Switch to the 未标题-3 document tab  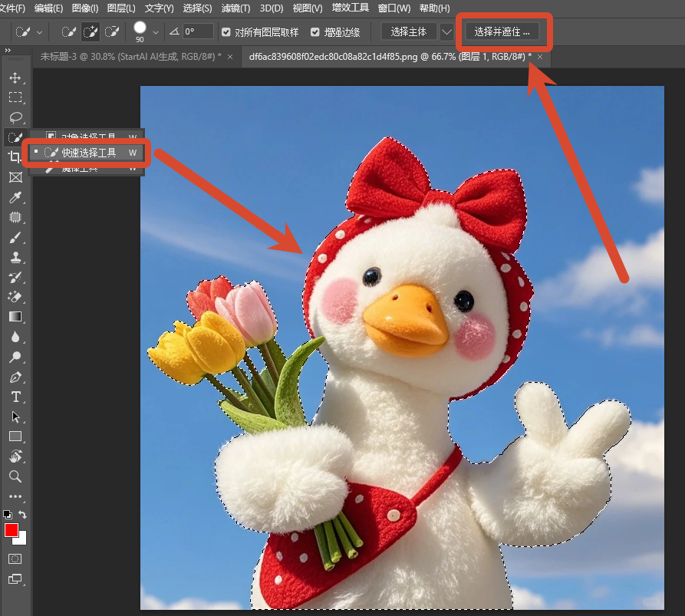(130, 57)
